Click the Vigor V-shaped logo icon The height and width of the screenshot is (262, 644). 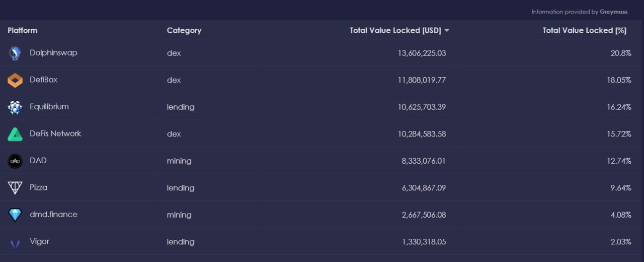(x=15, y=243)
